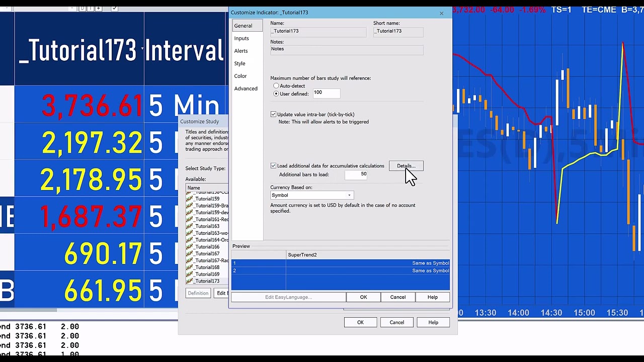Click the Additional bars to load field
The width and height of the screenshot is (644, 362).
356,174
